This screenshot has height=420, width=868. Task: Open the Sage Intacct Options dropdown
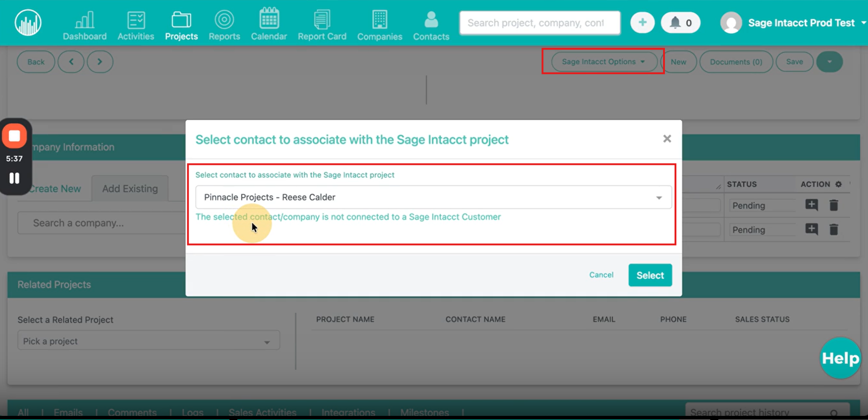[x=603, y=62]
